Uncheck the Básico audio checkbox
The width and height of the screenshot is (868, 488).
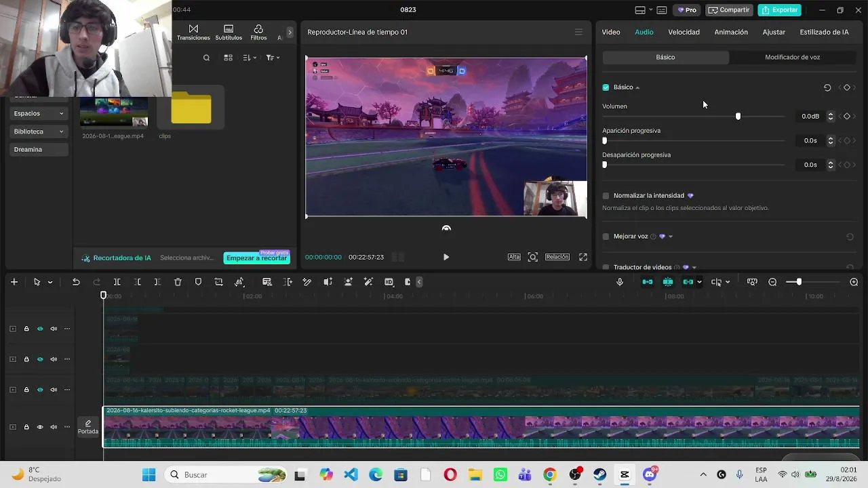click(606, 87)
